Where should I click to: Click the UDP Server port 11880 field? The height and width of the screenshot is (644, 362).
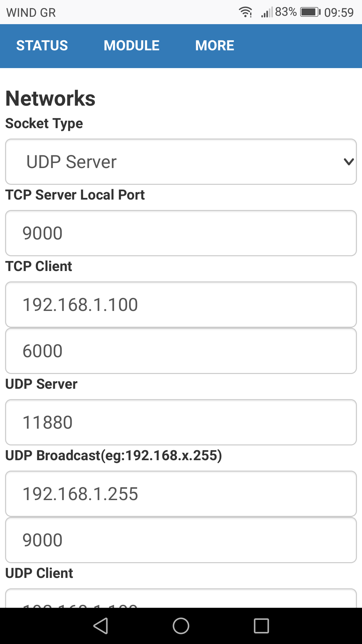[181, 422]
